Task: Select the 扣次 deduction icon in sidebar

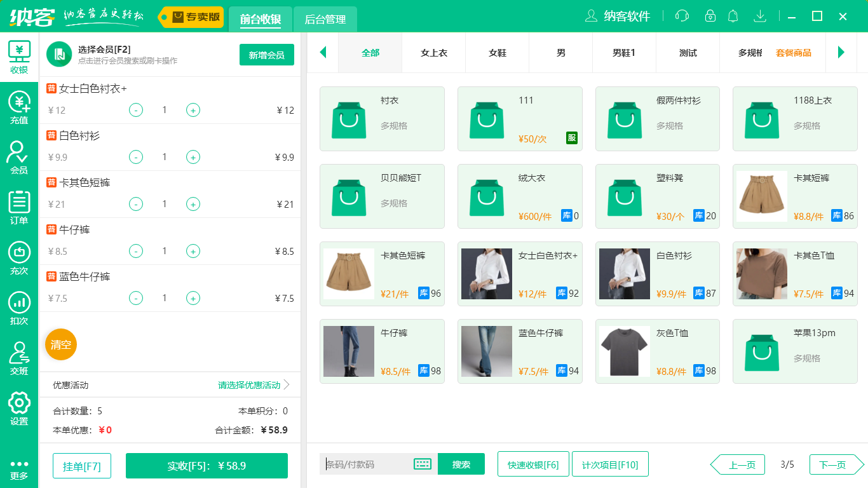Action: click(19, 307)
